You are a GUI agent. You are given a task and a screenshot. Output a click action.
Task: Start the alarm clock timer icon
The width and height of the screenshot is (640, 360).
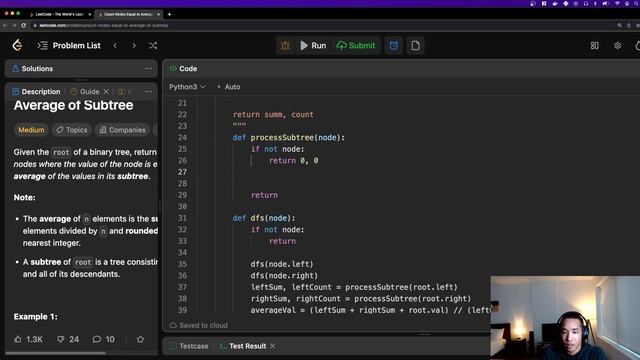click(393, 46)
